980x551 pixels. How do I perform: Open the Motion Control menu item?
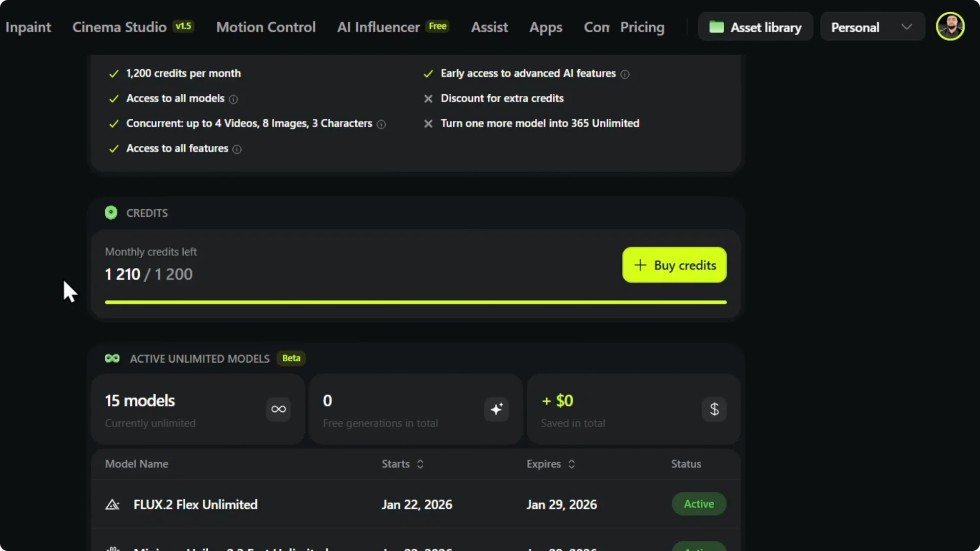[265, 27]
